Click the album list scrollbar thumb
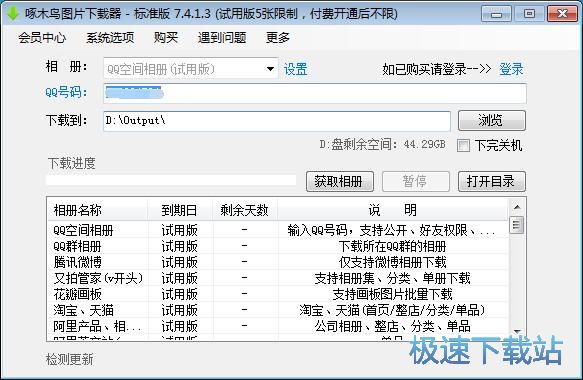This screenshot has width=583, height=380. click(x=516, y=225)
